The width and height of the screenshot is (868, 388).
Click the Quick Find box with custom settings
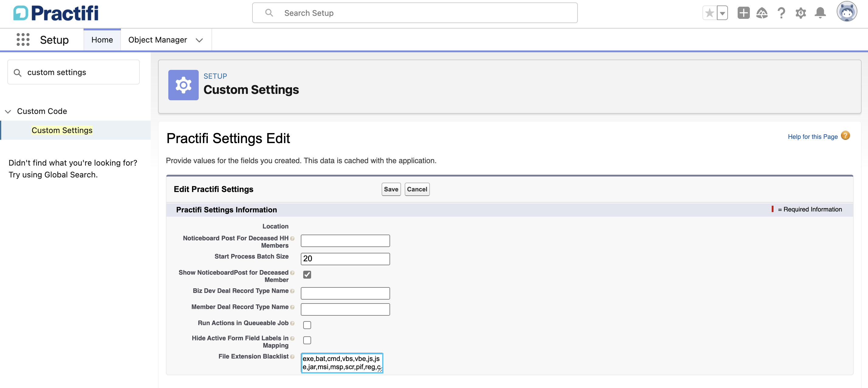tap(74, 72)
